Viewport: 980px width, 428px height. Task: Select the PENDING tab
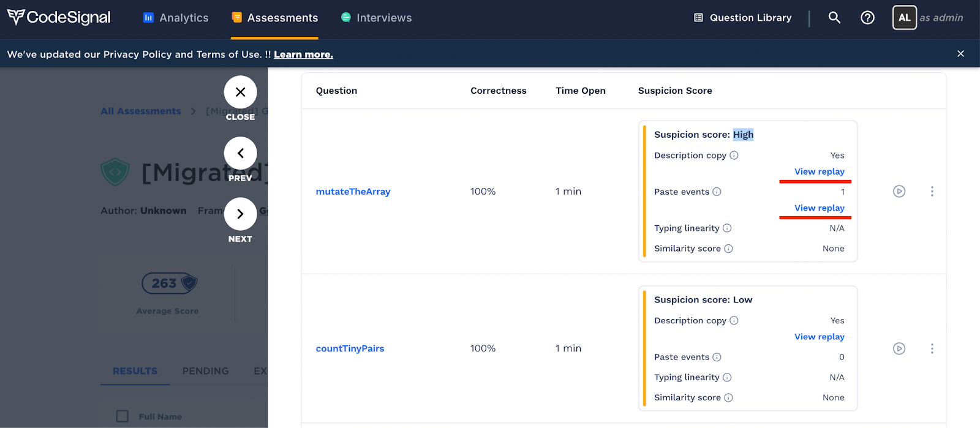[205, 371]
